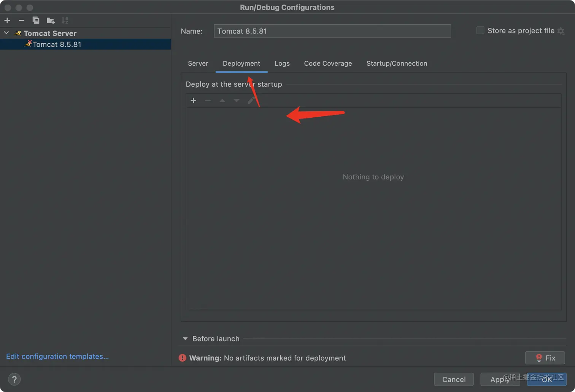Image resolution: width=575 pixels, height=392 pixels.
Task: Select the Deployment tab
Action: point(241,63)
